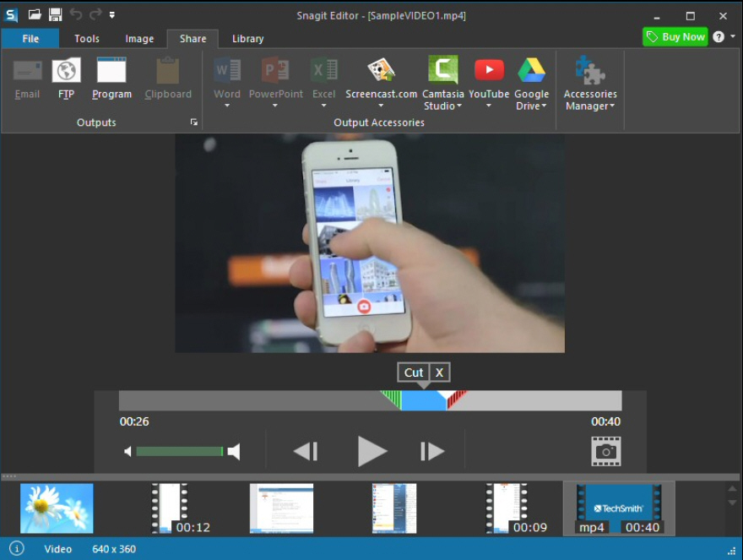Select the daisy flower thumbnail
743x560 pixels.
tap(57, 508)
